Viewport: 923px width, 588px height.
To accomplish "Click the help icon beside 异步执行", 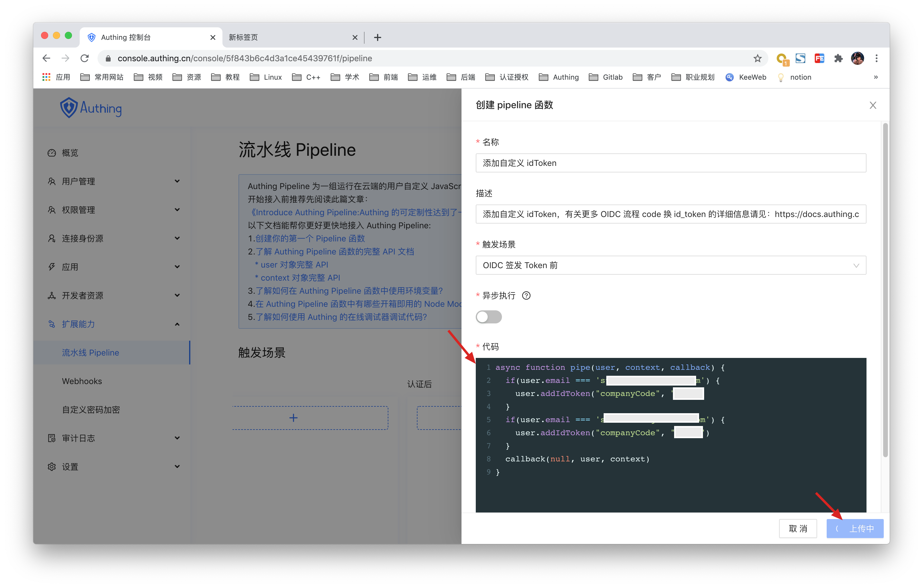I will [x=526, y=295].
